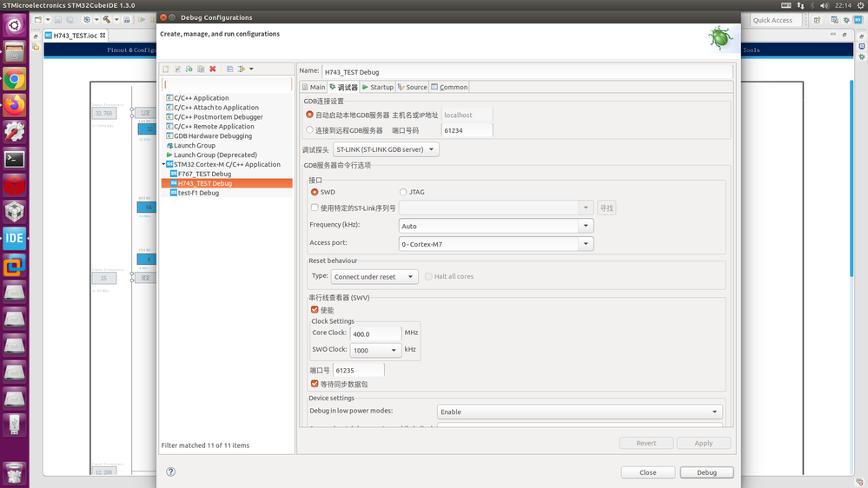Open the SWO Clock dropdown
Viewport: 868px width, 488px height.
click(374, 350)
